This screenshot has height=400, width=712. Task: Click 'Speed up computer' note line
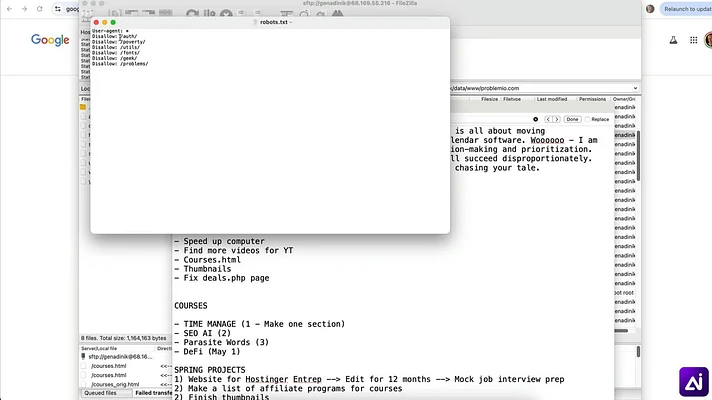point(224,241)
